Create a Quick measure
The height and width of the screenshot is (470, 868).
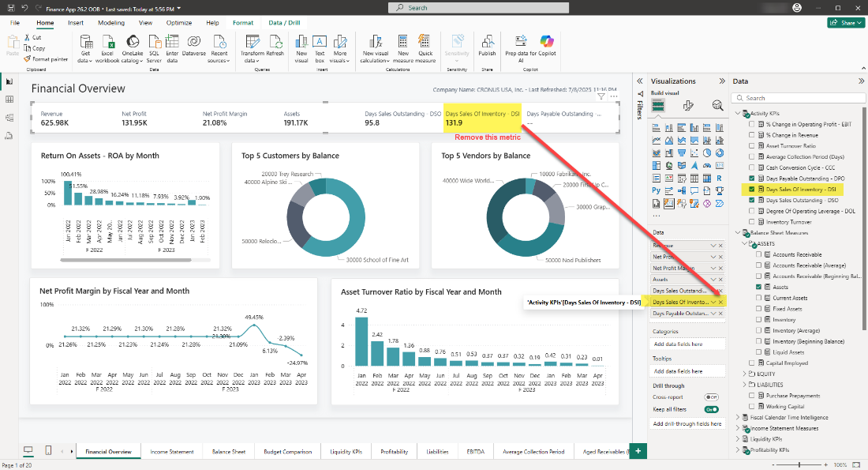pyautogui.click(x=425, y=49)
